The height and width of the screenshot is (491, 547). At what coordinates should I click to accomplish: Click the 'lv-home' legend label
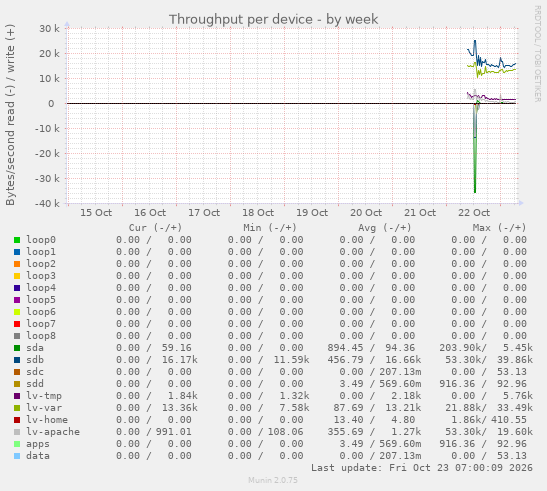click(x=47, y=419)
